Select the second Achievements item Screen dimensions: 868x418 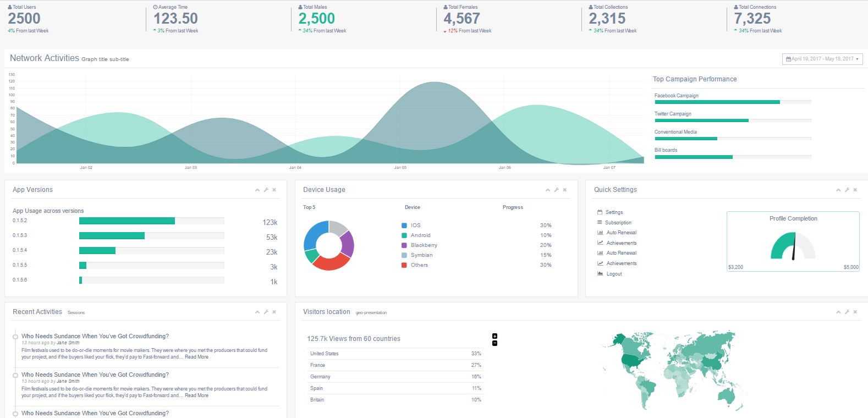coord(621,263)
